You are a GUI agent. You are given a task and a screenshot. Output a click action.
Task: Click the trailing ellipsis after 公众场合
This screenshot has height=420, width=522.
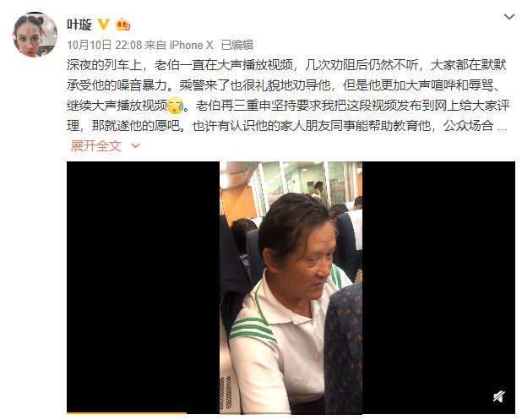coord(502,127)
